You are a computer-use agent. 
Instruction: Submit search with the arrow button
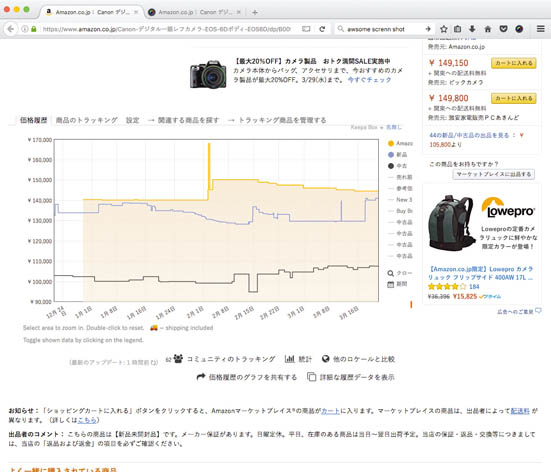428,29
